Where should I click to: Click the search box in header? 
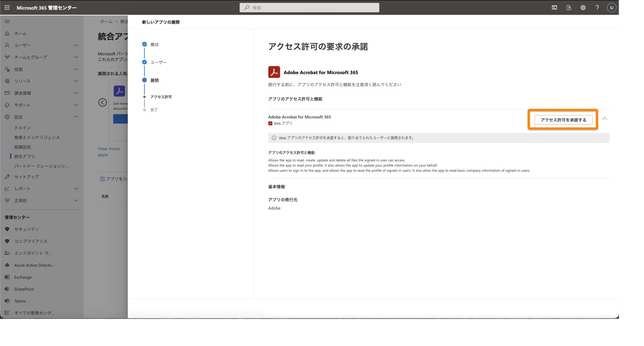pyautogui.click(x=309, y=7)
